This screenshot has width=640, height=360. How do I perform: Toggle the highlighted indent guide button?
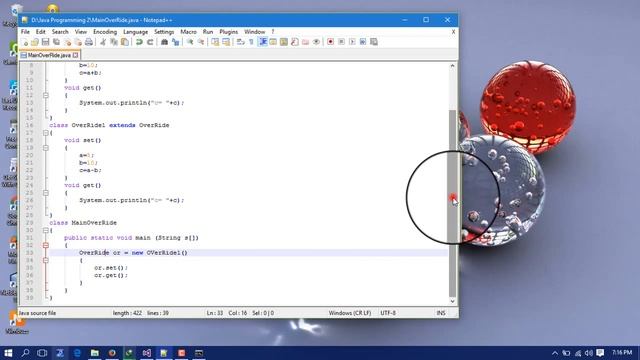(x=262, y=42)
